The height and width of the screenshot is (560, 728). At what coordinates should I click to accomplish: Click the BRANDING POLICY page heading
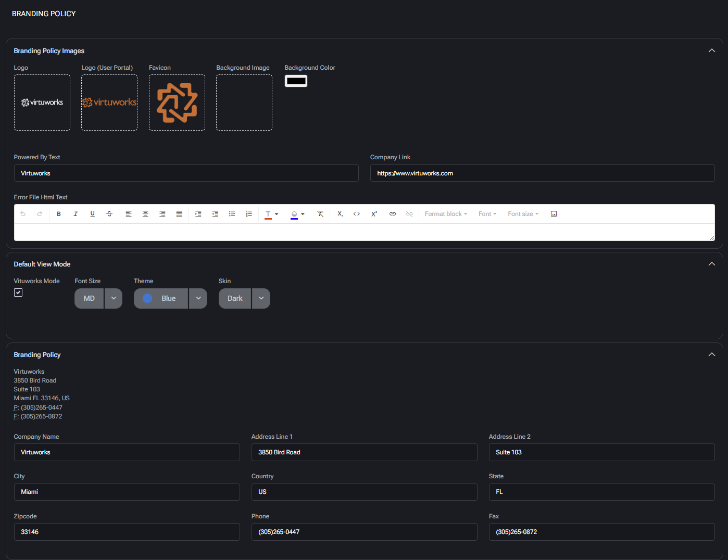[44, 14]
